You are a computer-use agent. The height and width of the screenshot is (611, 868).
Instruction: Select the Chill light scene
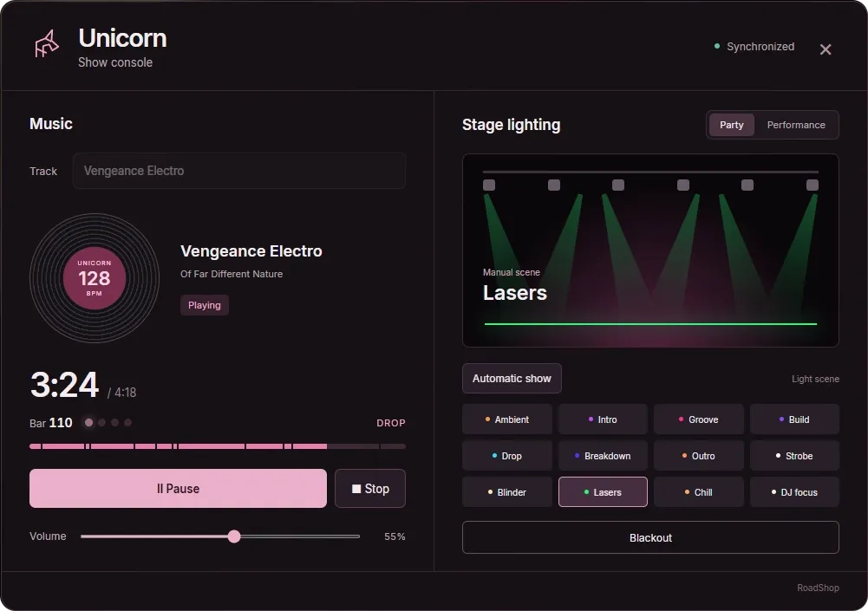click(x=699, y=492)
